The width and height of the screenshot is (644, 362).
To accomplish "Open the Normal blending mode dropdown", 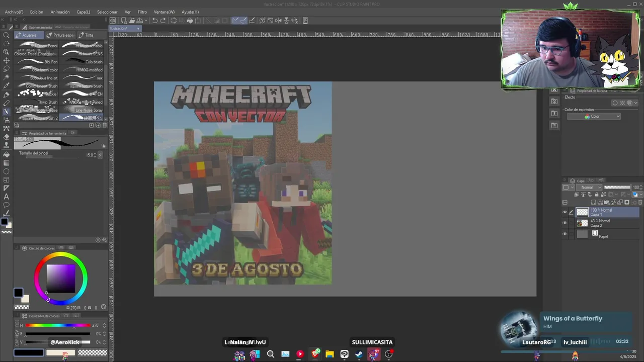I will pos(590,188).
